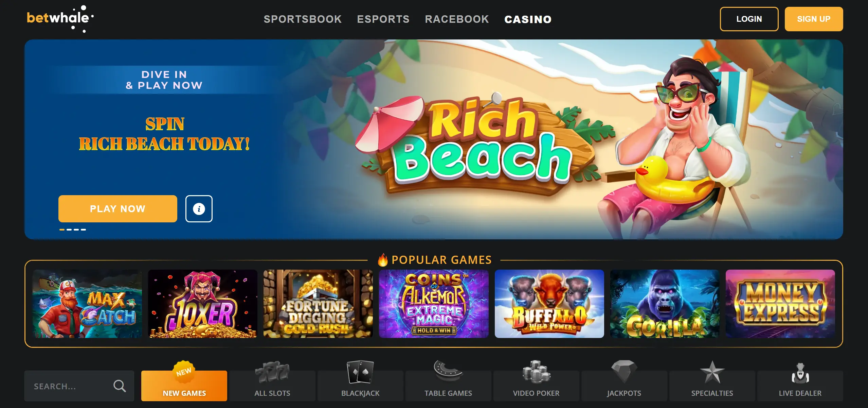Viewport: 868px width, 408px height.
Task: Select the second banner slide indicator
Action: tap(69, 230)
